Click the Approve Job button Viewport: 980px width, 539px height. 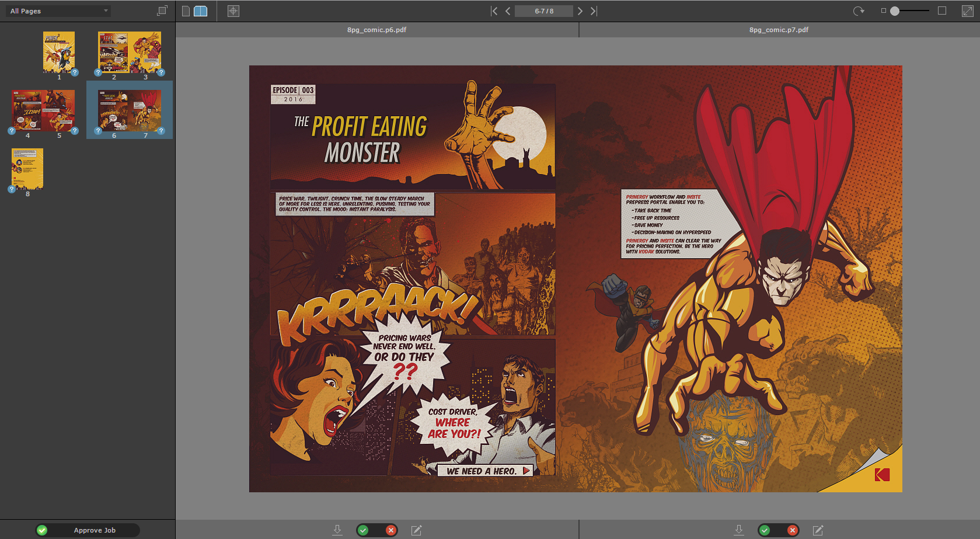coord(88,530)
